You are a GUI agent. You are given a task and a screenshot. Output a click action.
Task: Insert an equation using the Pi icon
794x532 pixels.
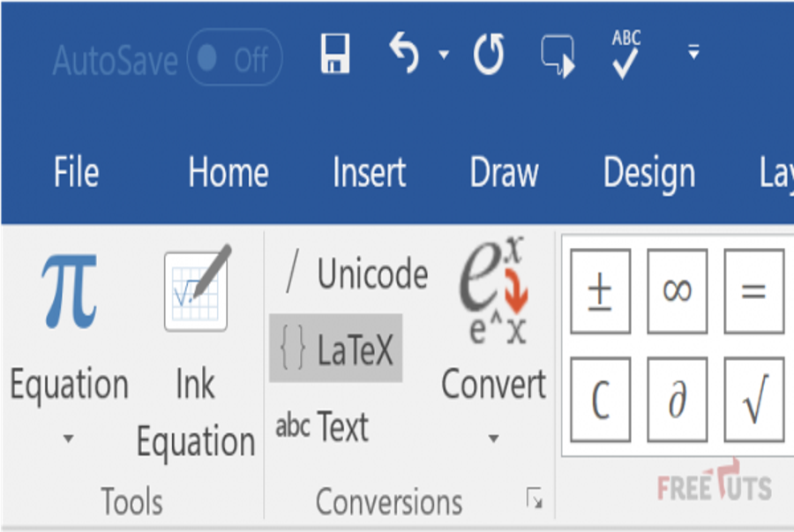point(70,291)
